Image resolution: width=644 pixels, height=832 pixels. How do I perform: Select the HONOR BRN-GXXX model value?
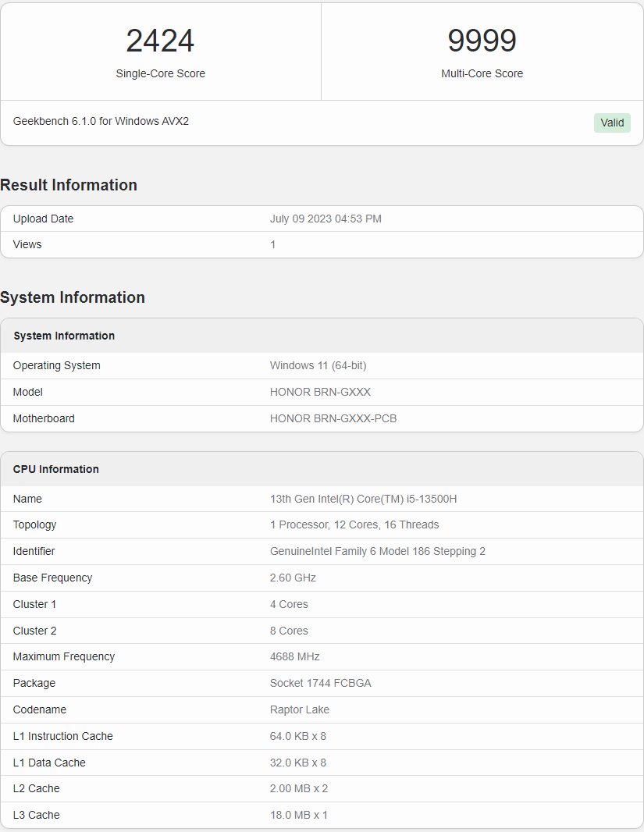point(320,392)
